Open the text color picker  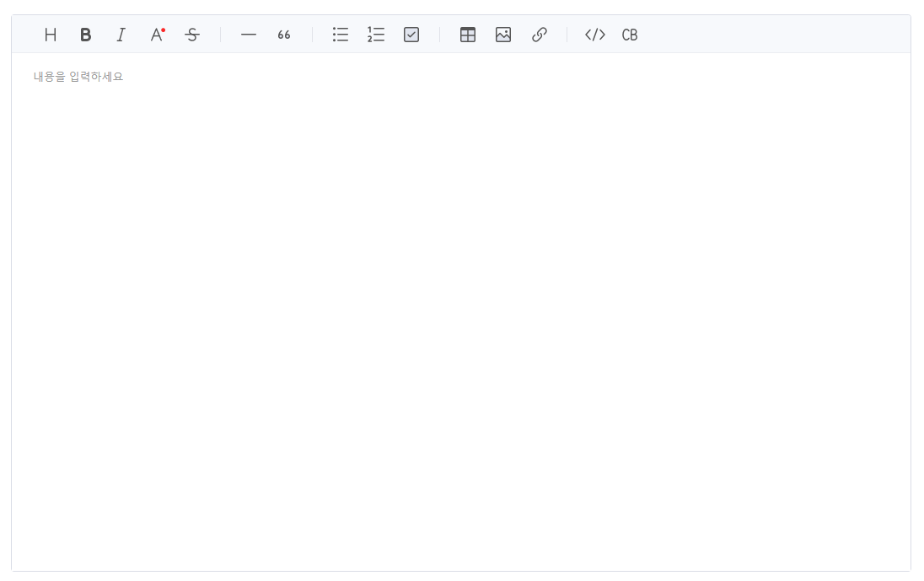(x=157, y=35)
